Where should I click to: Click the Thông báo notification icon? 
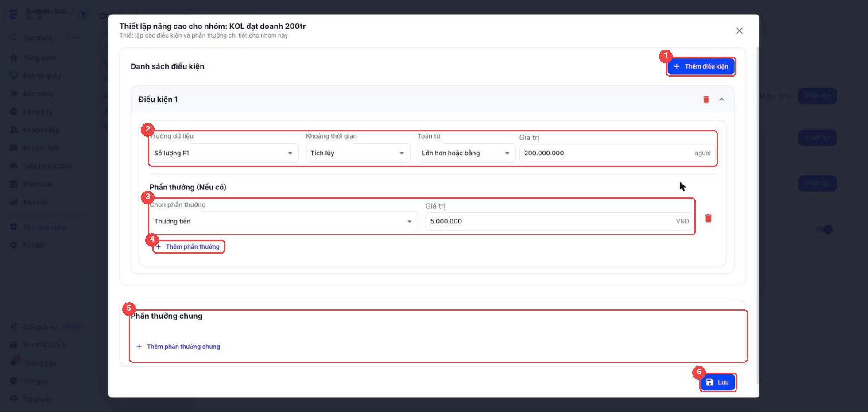pos(15,362)
